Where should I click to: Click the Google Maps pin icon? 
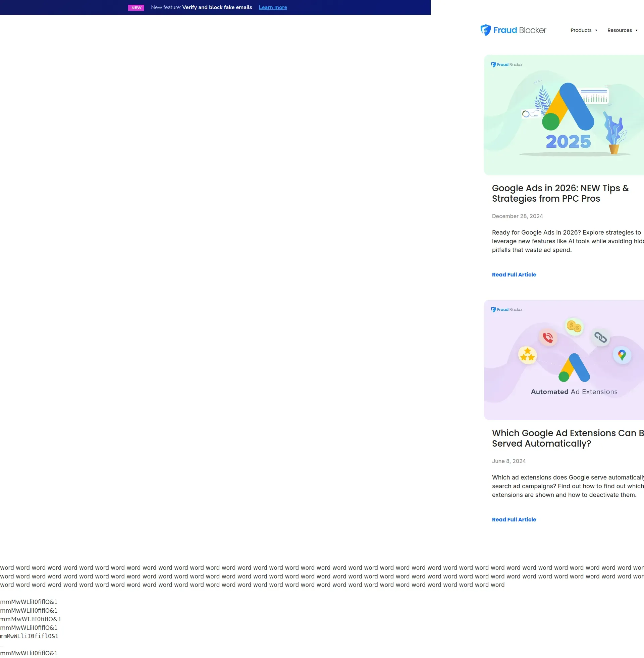click(622, 355)
